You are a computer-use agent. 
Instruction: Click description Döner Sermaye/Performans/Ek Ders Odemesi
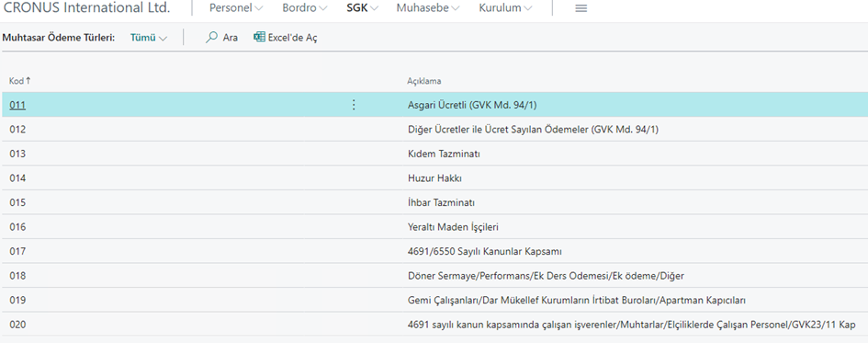coord(546,275)
